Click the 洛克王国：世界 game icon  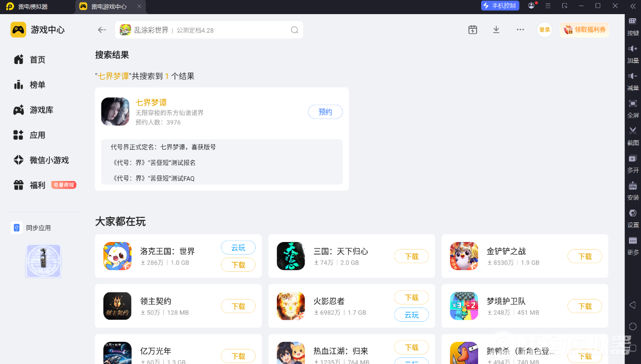tap(118, 256)
